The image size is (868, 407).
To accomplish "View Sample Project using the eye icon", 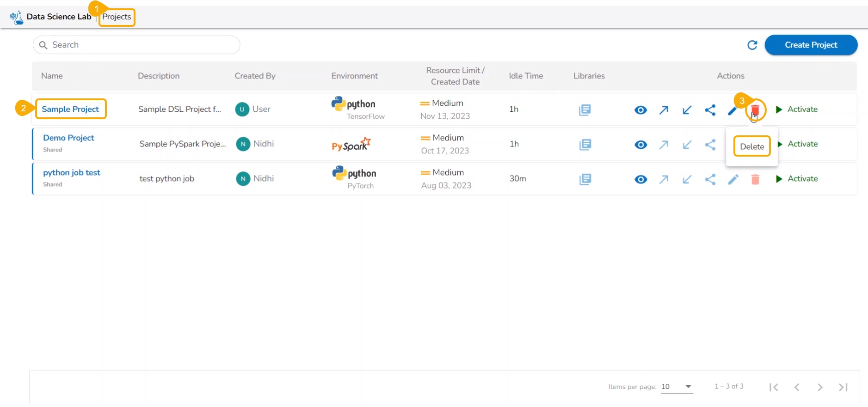I will (640, 110).
